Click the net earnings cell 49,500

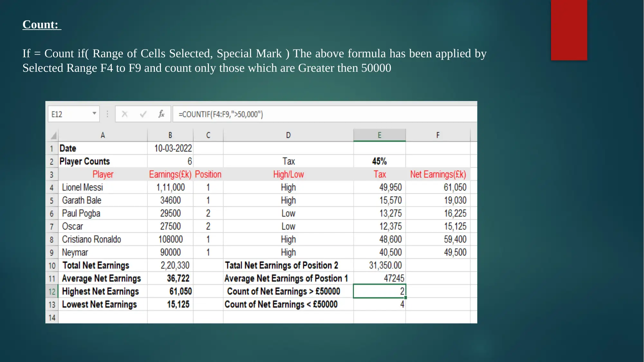click(x=438, y=252)
